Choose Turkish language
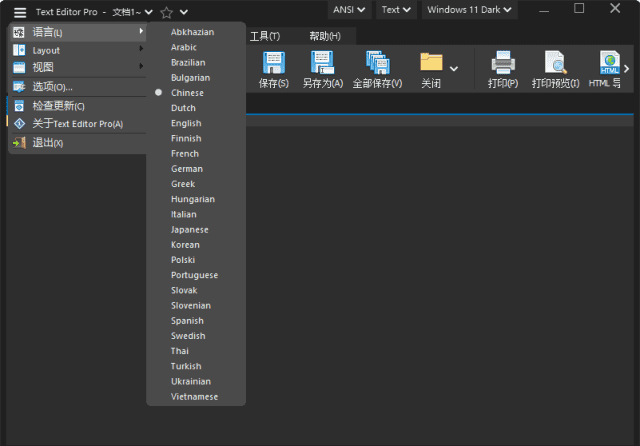 click(196, 366)
